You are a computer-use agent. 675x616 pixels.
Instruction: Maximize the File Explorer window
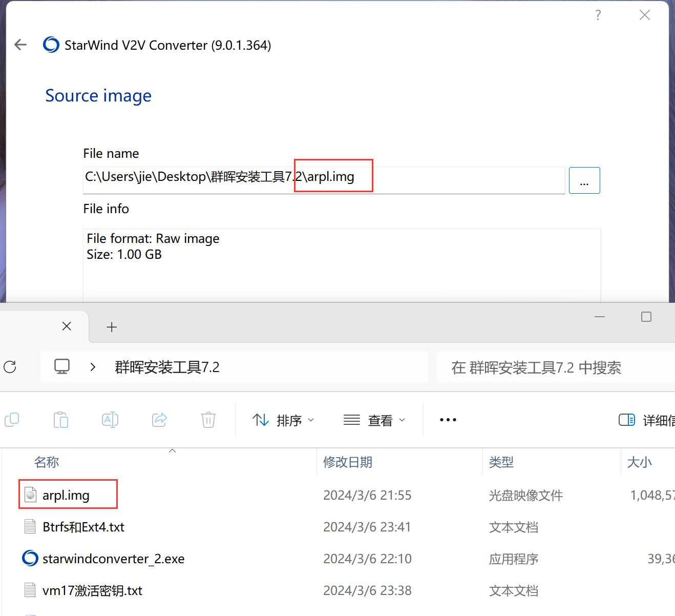(646, 317)
